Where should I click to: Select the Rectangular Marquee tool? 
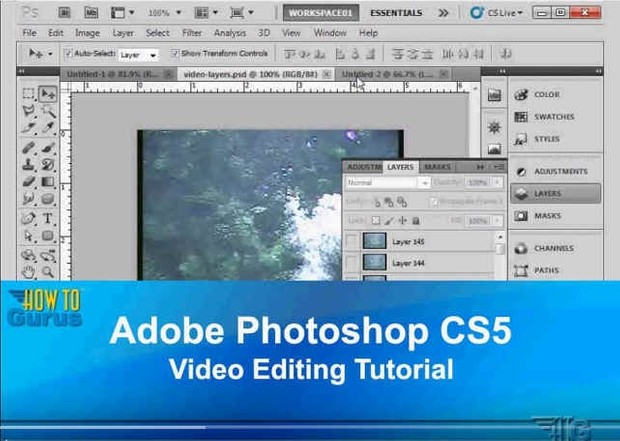pyautogui.click(x=28, y=94)
